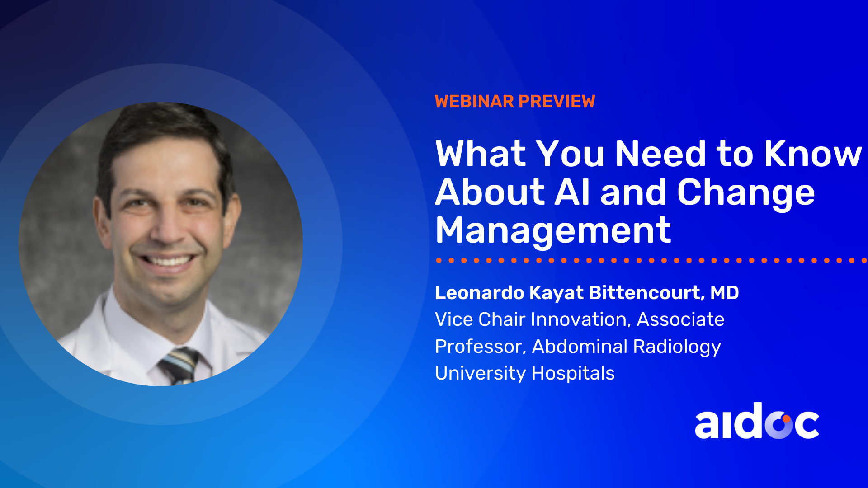Click the name 'Leonardo Kayat Bittencourt, MD'
The image size is (868, 488).
click(x=587, y=293)
